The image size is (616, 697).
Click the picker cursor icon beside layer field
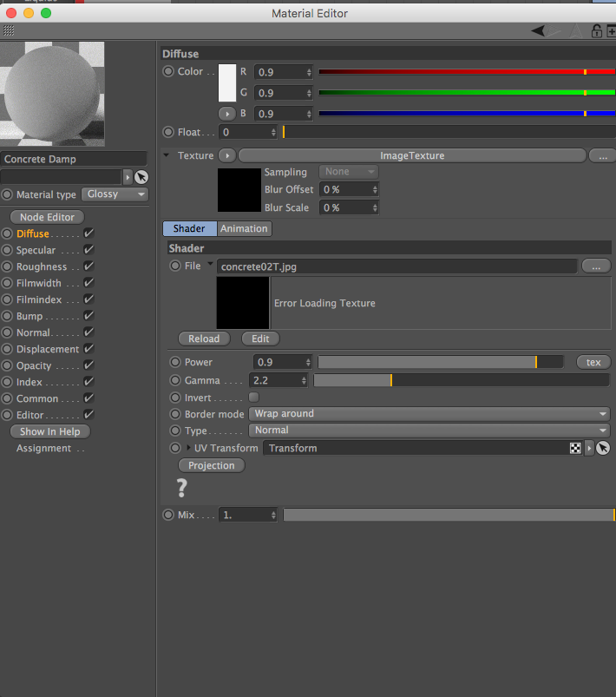(x=141, y=177)
